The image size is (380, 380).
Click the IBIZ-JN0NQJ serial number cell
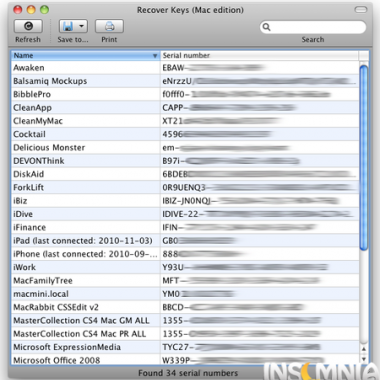(x=259, y=201)
